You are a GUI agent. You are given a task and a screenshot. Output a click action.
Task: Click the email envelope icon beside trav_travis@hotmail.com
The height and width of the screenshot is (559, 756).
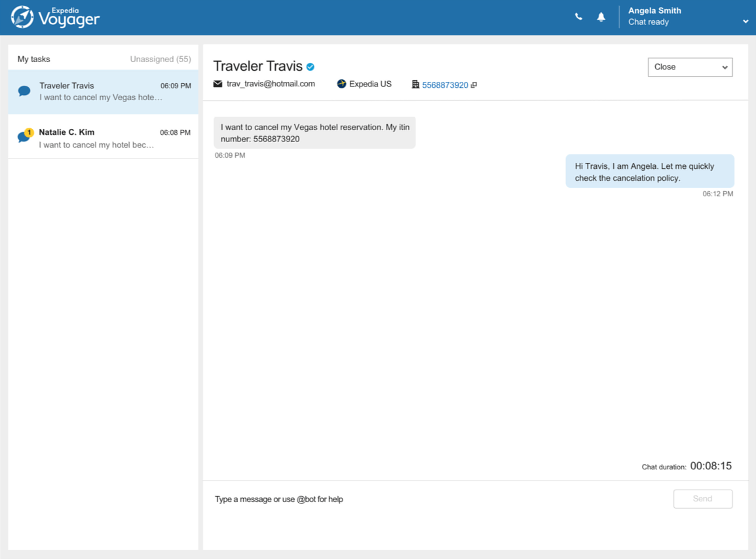[218, 84]
